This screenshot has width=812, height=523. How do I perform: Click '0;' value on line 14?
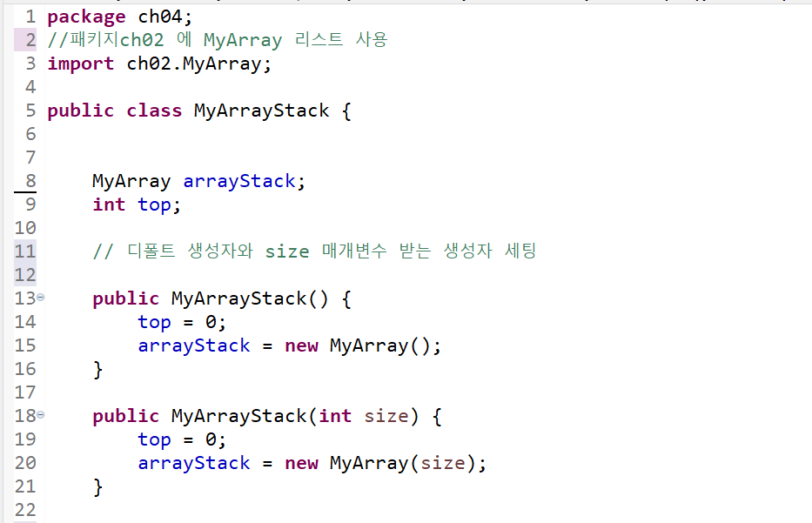(x=216, y=323)
